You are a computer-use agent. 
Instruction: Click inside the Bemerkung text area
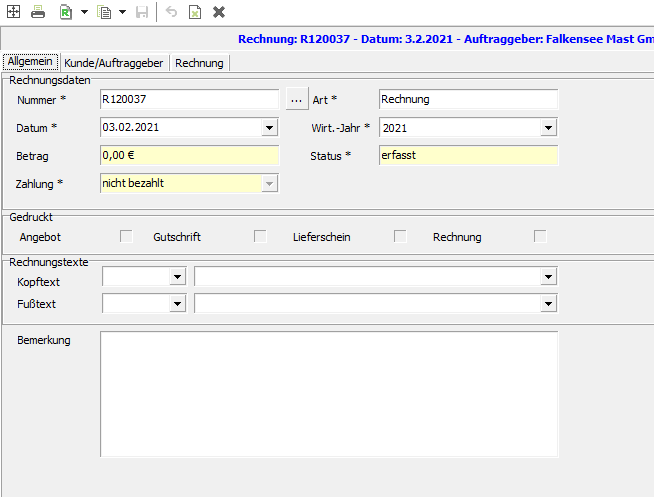click(x=329, y=401)
